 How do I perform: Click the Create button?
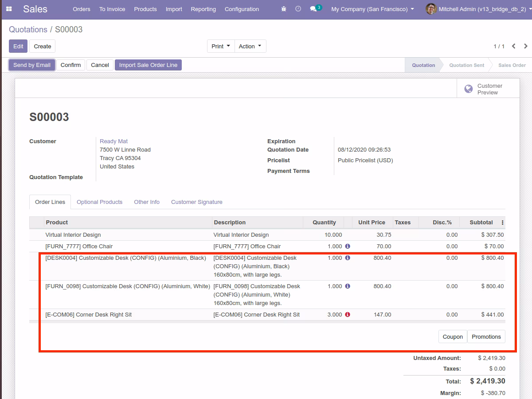coord(43,46)
